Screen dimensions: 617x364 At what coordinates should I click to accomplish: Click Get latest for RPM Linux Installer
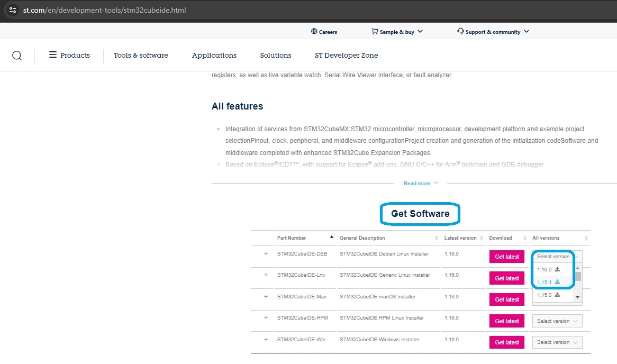pos(507,321)
